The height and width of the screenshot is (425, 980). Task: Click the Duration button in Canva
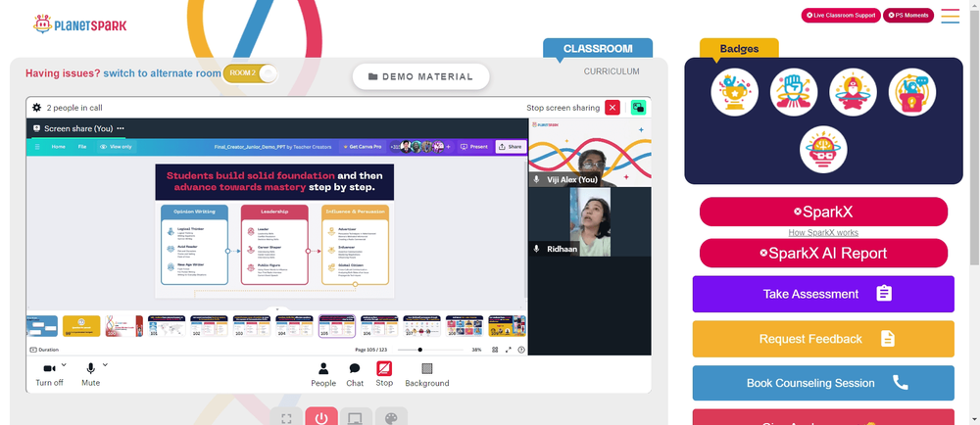pyautogui.click(x=44, y=351)
